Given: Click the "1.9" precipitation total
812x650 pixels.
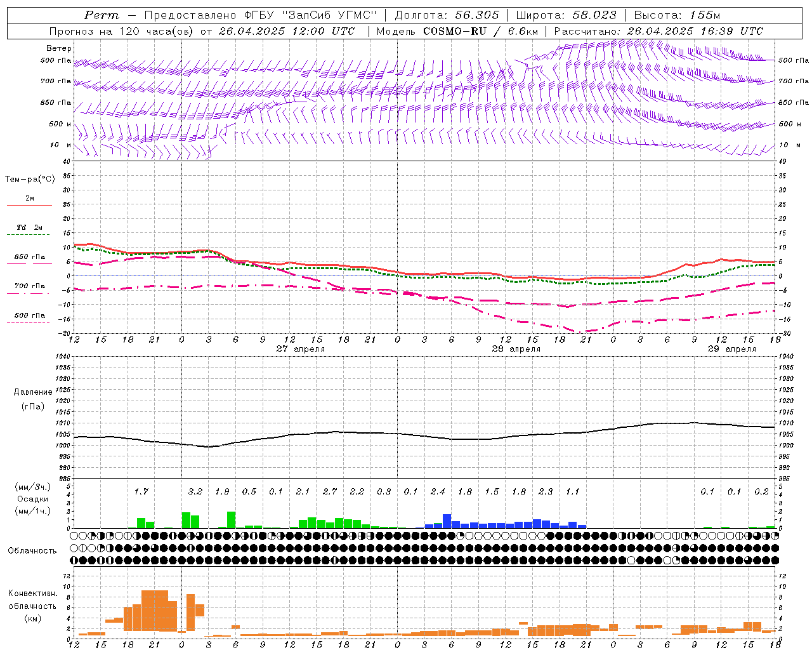Looking at the screenshot, I should click(222, 492).
